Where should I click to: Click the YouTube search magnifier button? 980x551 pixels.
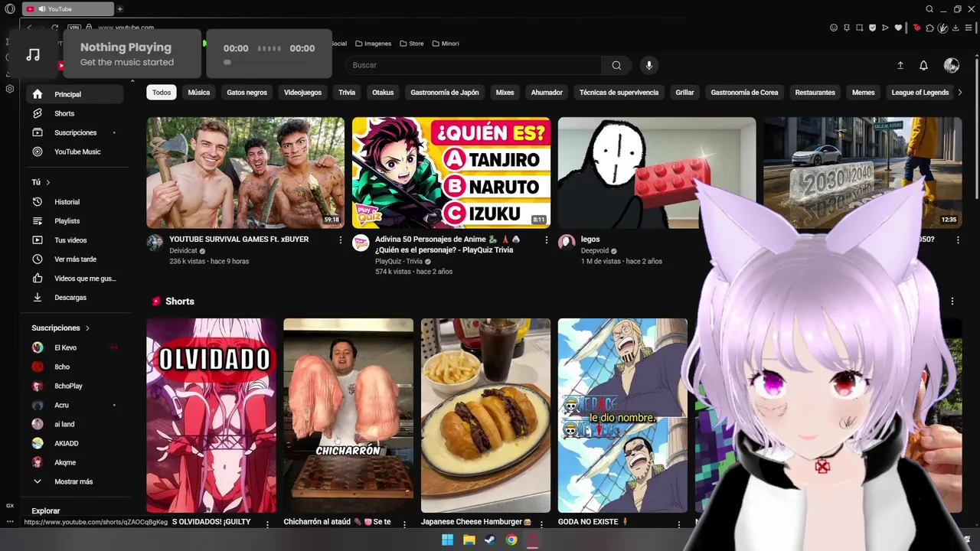click(616, 65)
